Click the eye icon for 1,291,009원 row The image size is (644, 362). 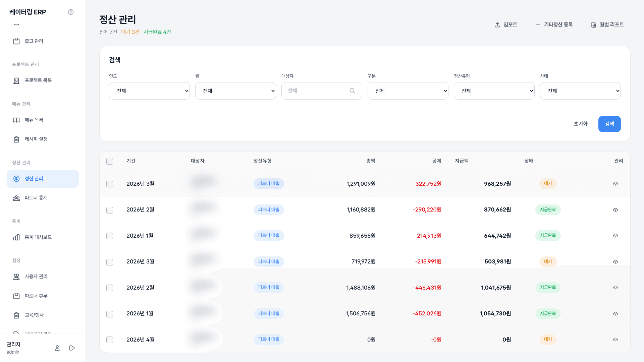click(x=615, y=184)
